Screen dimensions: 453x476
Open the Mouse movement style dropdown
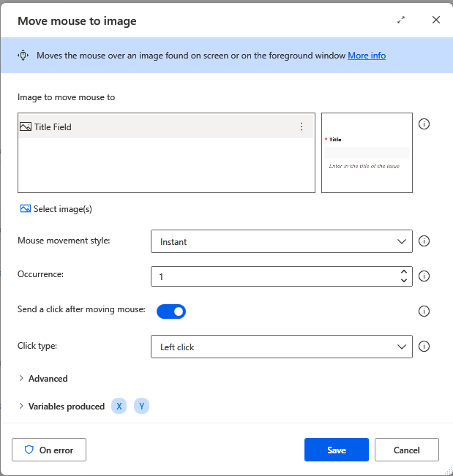(x=281, y=241)
